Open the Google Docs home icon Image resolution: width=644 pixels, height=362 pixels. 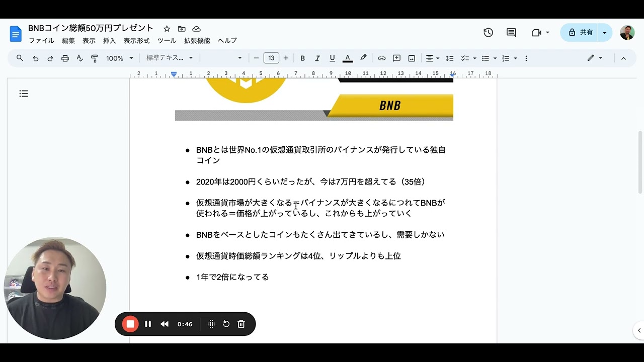16,34
